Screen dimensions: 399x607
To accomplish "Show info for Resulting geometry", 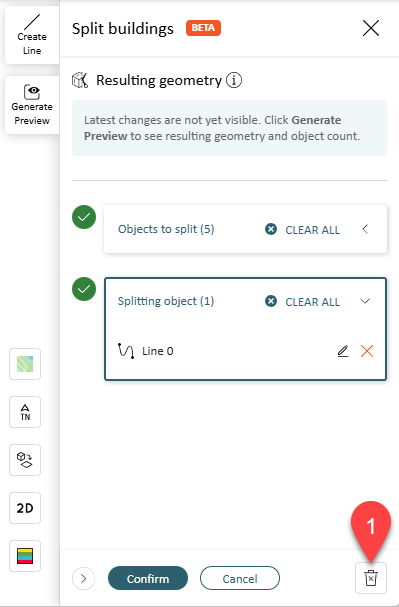I will pyautogui.click(x=234, y=81).
